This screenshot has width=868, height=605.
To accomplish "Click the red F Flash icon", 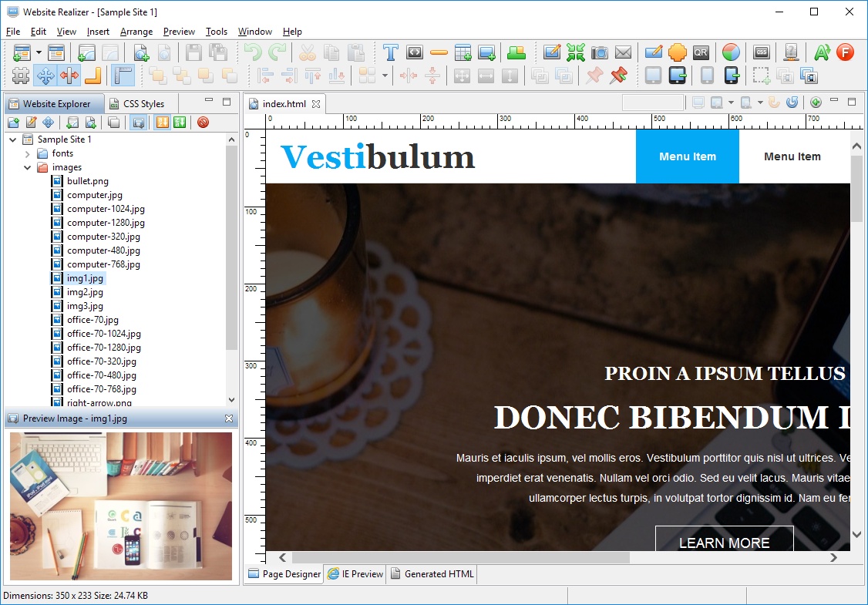I will click(x=846, y=52).
